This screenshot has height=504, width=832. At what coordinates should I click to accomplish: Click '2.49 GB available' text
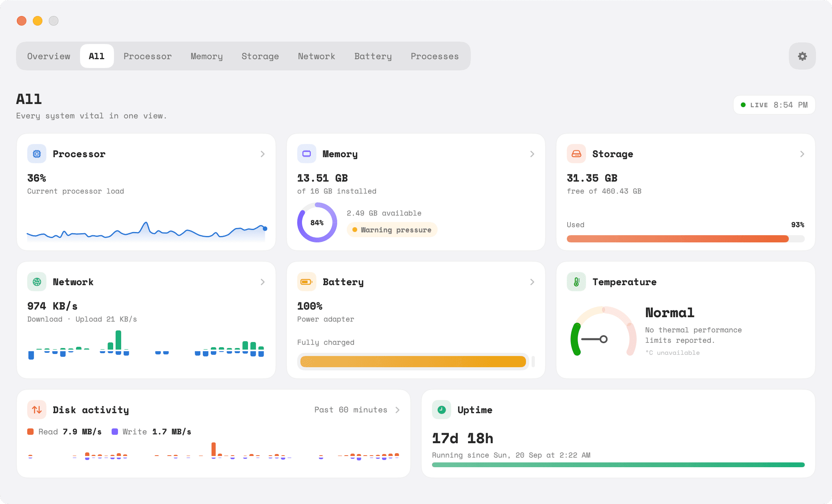coord(384,213)
